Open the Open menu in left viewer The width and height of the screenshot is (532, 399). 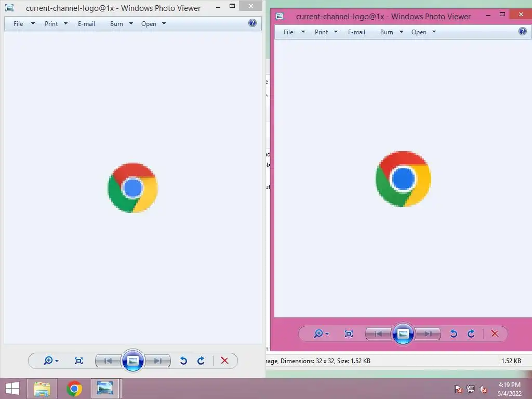click(149, 24)
